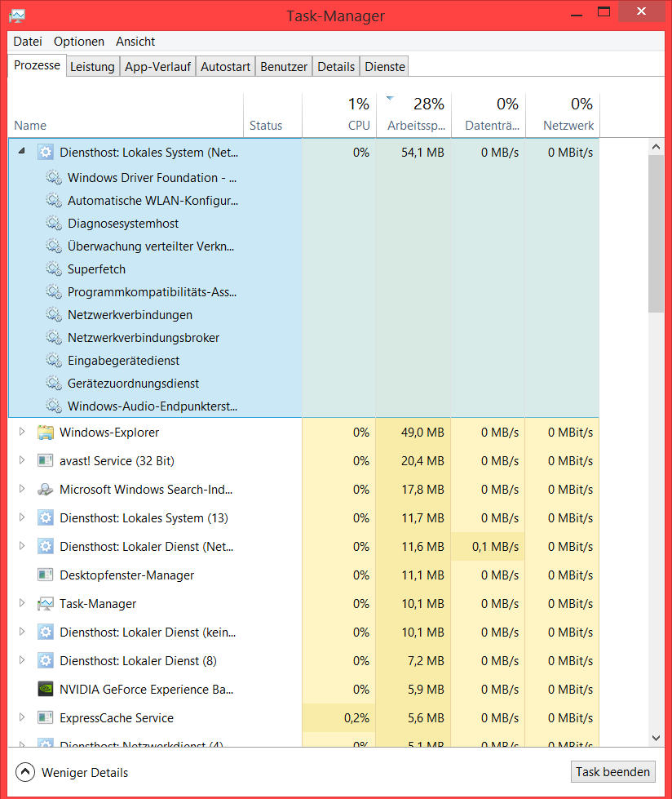Click the NVIDIA GeForce Experience icon
Screen dimensions: 672x799
[x=46, y=689]
